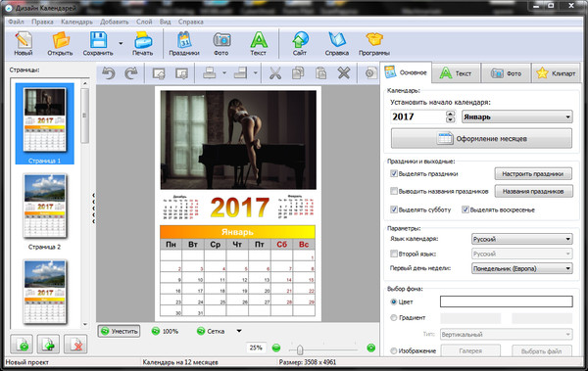Open the Январь month dropdown
The width and height of the screenshot is (588, 371).
tap(517, 116)
